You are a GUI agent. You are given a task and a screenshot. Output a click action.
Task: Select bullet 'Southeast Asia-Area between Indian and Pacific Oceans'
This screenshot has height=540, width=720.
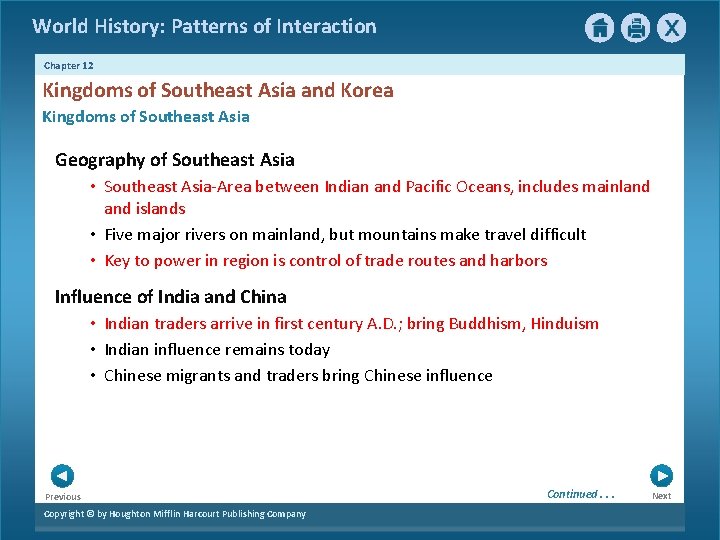(377, 197)
